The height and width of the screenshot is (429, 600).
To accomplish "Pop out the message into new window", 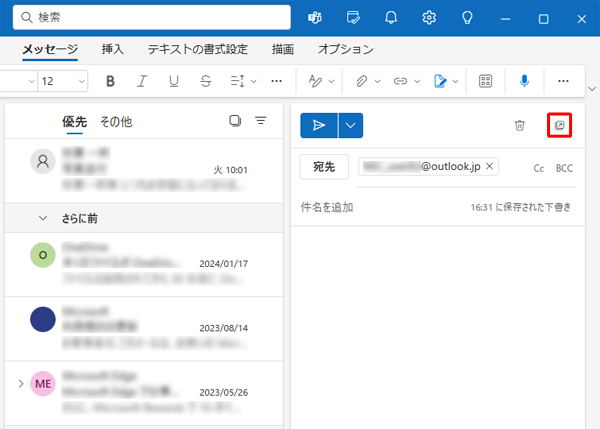I will pyautogui.click(x=559, y=125).
